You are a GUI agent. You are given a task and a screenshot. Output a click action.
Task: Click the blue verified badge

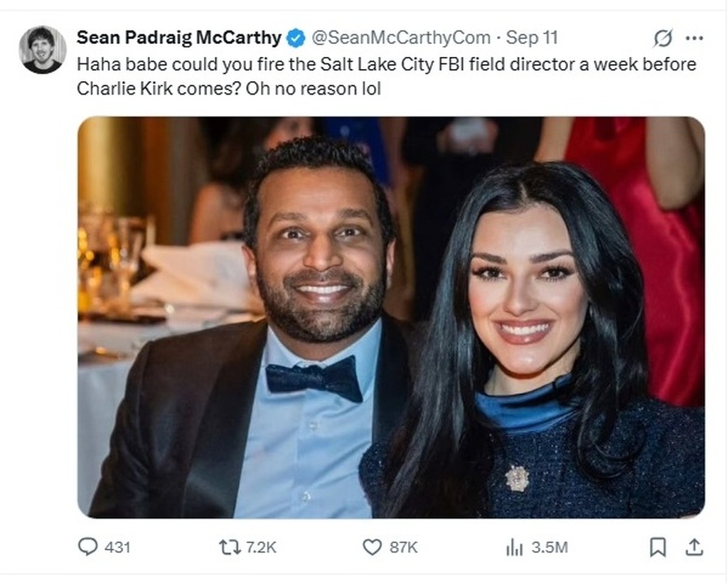296,38
